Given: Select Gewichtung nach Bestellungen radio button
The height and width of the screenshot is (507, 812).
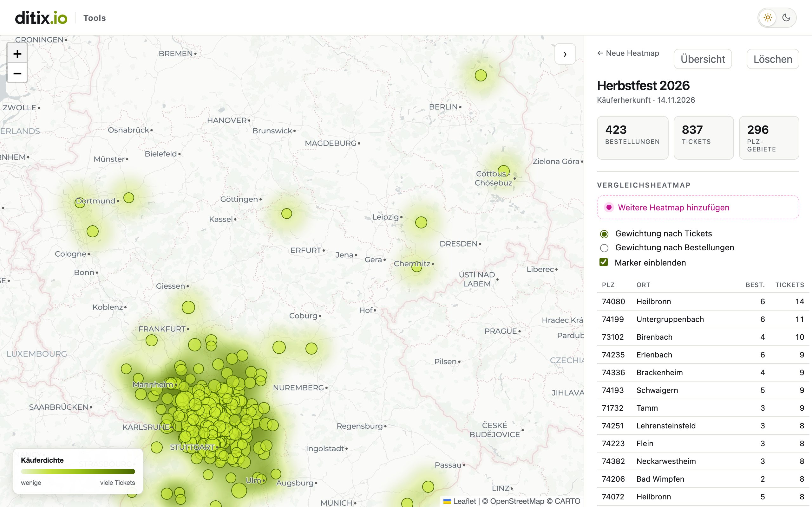Looking at the screenshot, I should [x=604, y=248].
